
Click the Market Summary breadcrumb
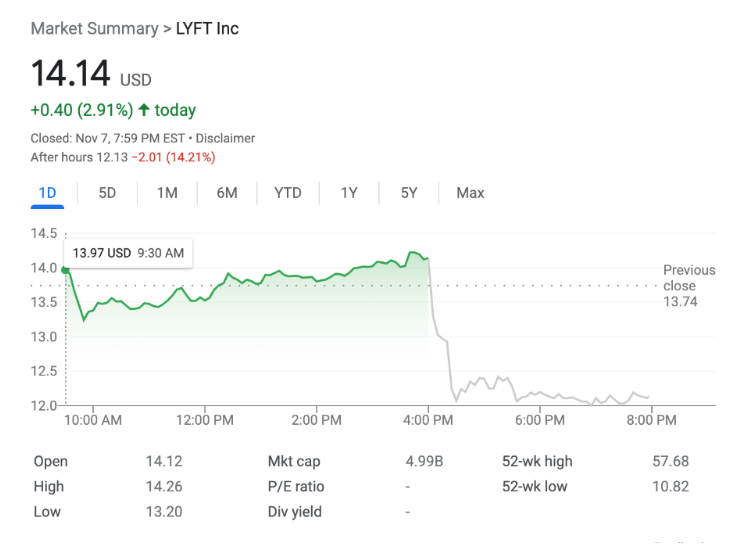(x=94, y=28)
